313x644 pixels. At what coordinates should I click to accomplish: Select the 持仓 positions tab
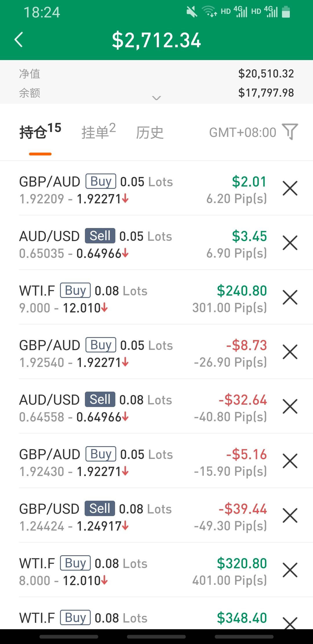[x=40, y=132]
